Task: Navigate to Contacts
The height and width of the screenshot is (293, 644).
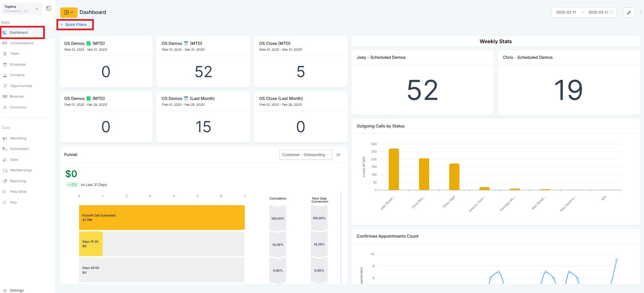Action: pos(17,75)
